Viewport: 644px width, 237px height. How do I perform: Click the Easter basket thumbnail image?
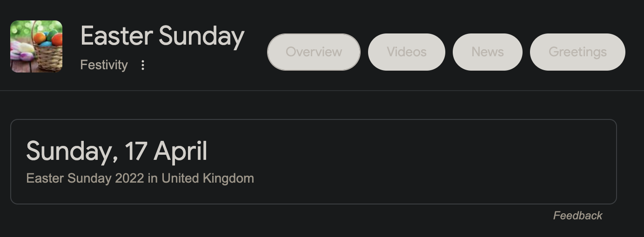tap(36, 46)
